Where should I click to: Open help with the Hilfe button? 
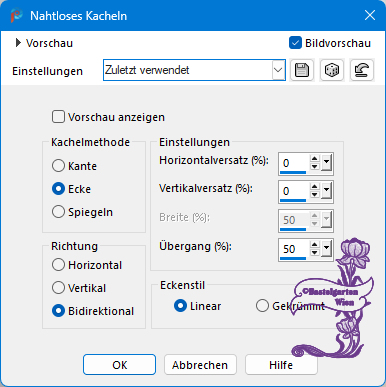coord(281,365)
